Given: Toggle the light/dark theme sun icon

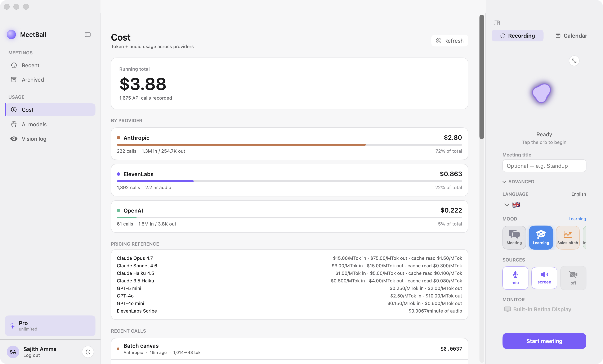Looking at the screenshot, I should [x=88, y=352].
